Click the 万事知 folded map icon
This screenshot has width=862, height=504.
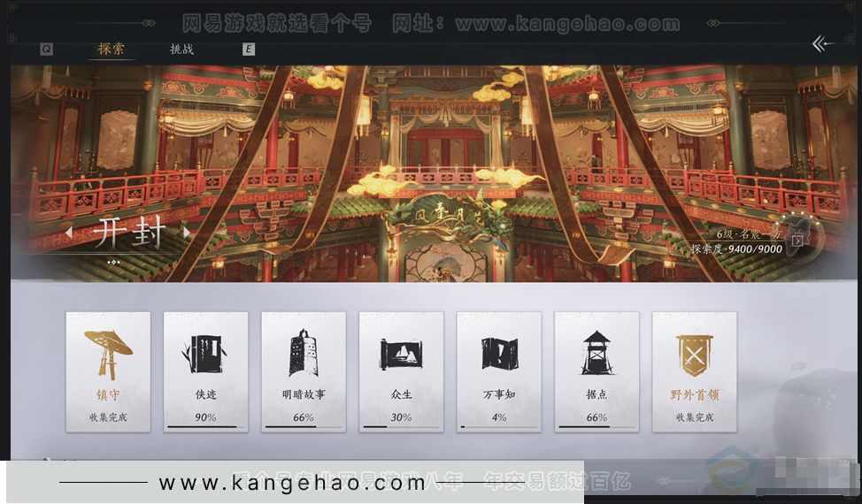499,354
